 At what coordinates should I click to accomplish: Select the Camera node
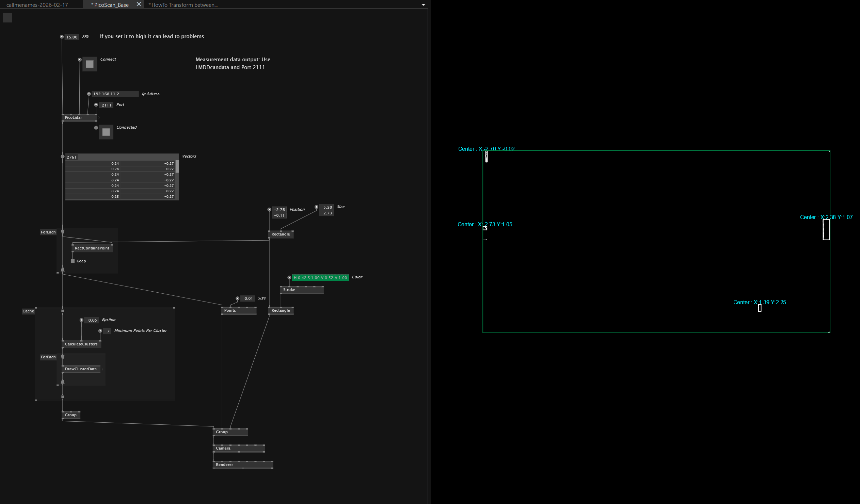(x=223, y=449)
